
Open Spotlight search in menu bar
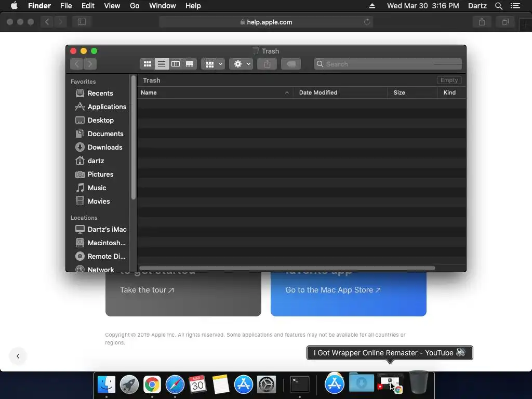[x=499, y=6]
